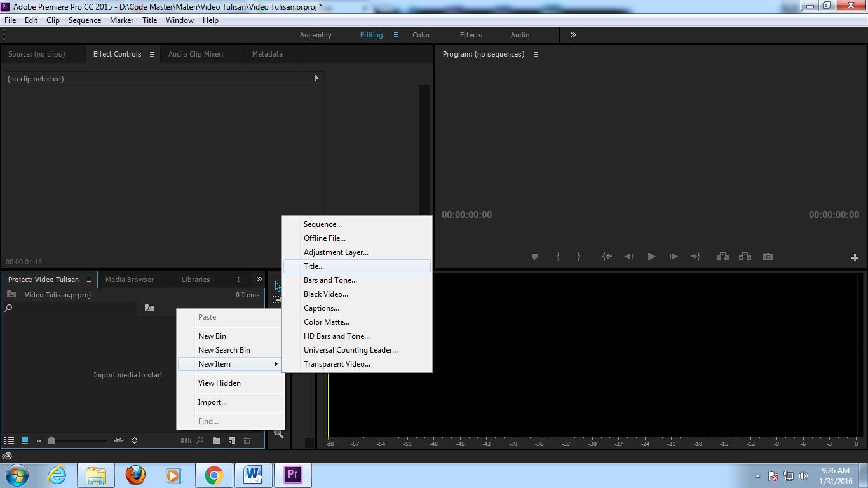This screenshot has width=868, height=488.
Task: Click the zoom in mountain icon
Action: pyautogui.click(x=118, y=440)
